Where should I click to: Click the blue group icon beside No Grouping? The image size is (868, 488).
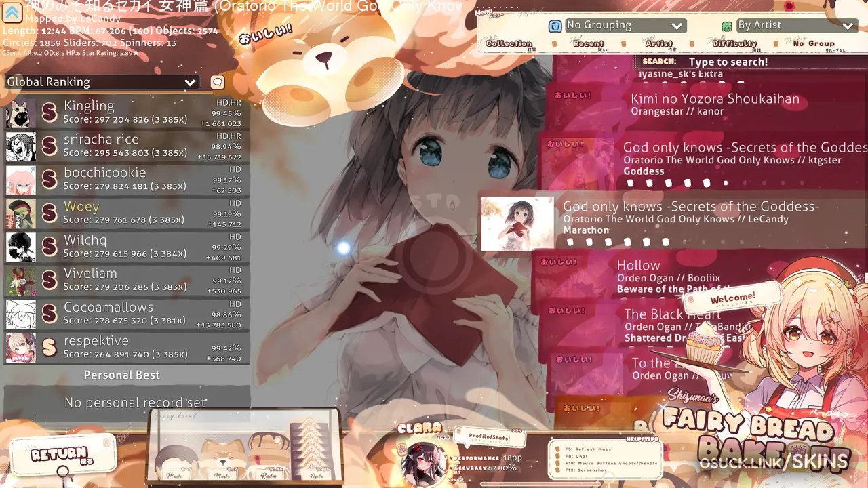tap(555, 26)
